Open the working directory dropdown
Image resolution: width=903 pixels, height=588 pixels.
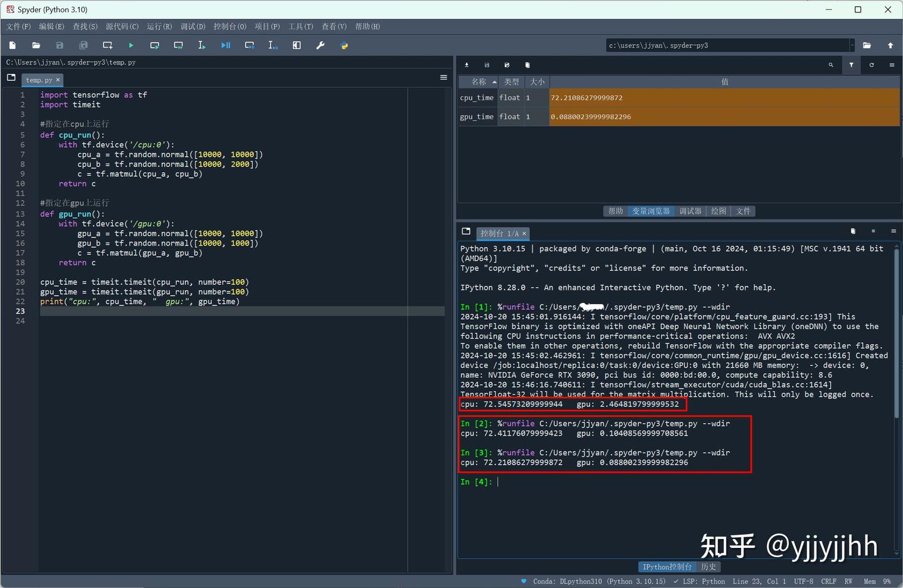[x=852, y=45]
